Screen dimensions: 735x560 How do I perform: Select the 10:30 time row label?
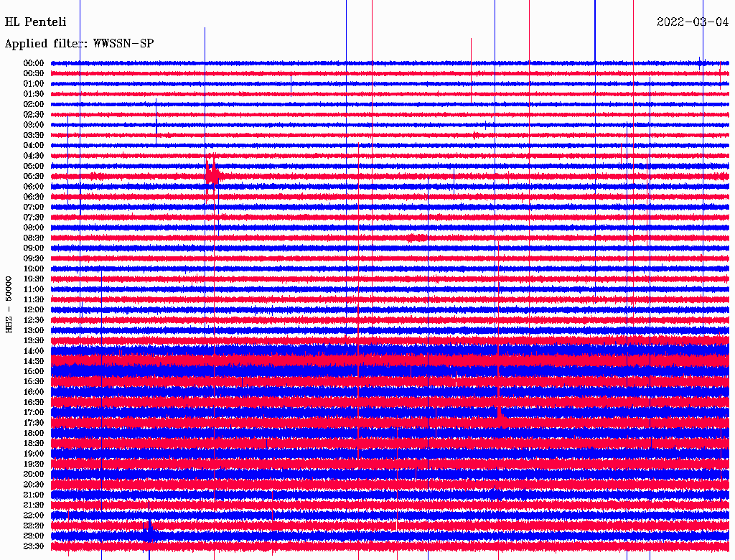point(34,279)
